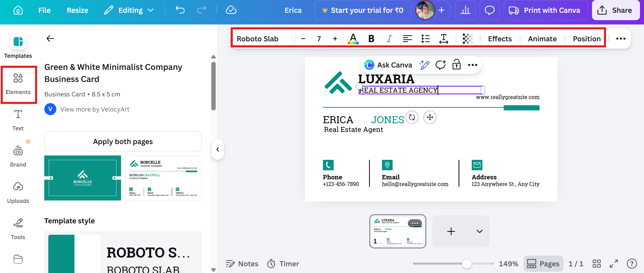Select the page 1 thumbnail

coord(398,231)
